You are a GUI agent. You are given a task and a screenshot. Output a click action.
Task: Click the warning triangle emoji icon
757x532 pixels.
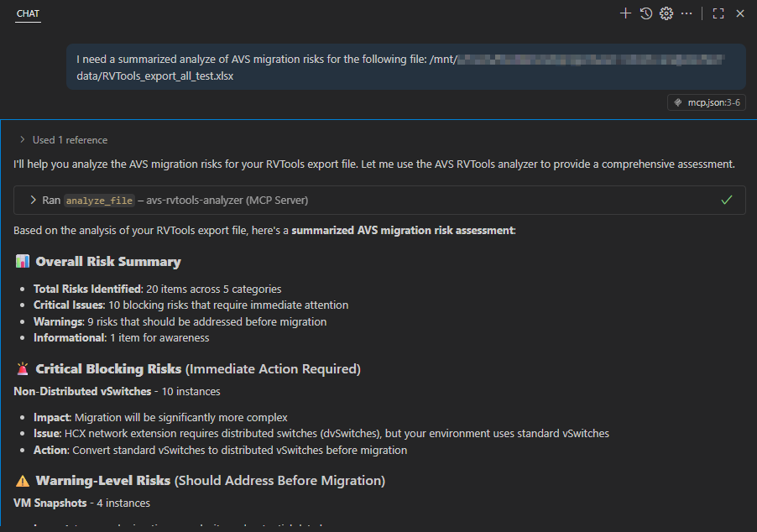click(22, 481)
